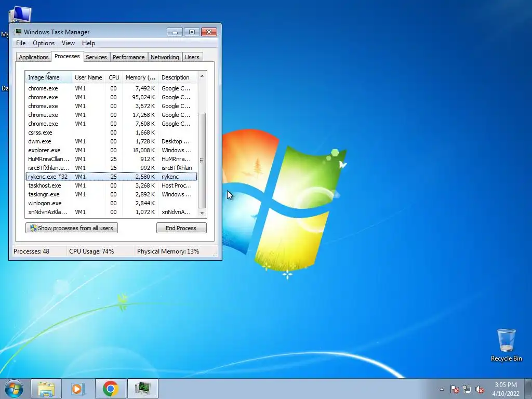Switch to the Performance tab
532x399 pixels.
coord(129,57)
